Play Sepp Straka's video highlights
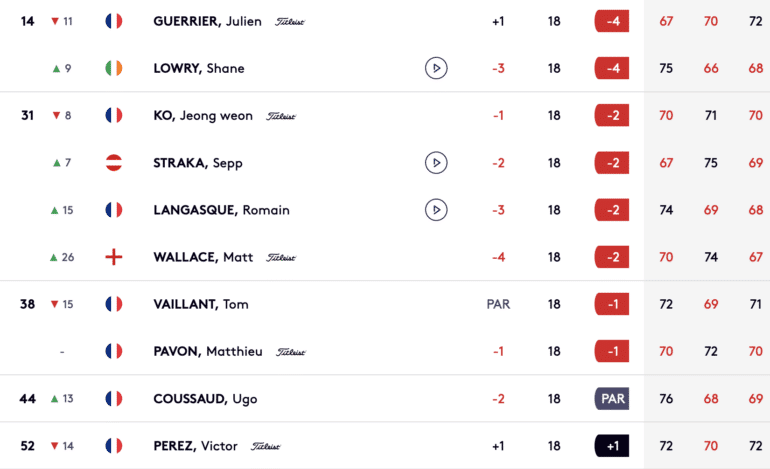 pos(436,163)
